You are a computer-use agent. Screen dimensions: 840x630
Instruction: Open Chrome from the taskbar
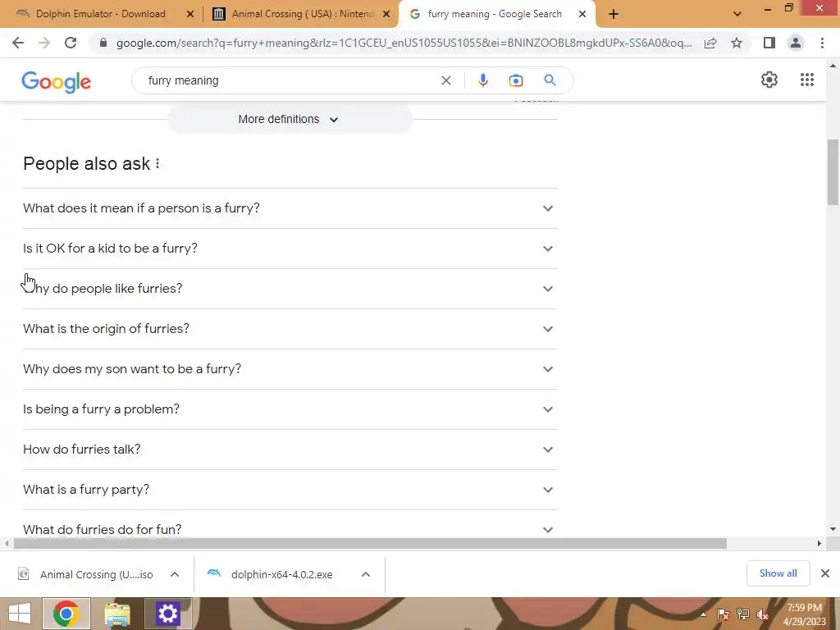pos(66,614)
